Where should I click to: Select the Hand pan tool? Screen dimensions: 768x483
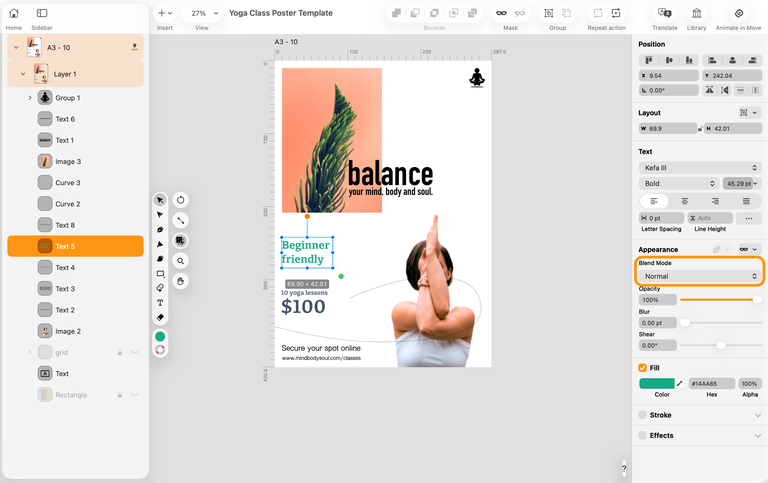click(x=181, y=281)
